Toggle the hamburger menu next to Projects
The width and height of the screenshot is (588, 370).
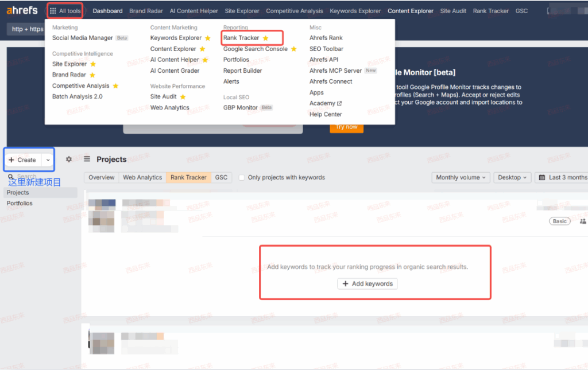[87, 159]
